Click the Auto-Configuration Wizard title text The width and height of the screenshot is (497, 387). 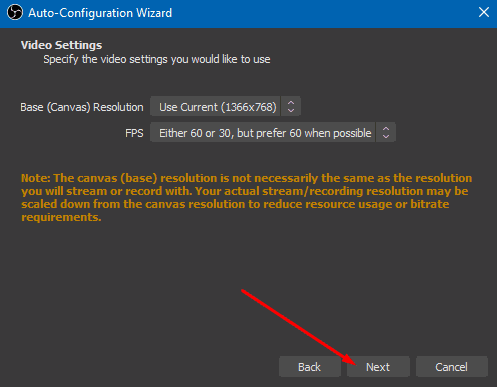(100, 13)
